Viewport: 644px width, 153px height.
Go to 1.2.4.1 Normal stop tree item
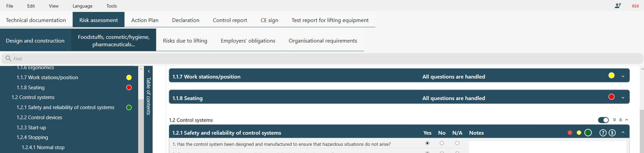point(43,147)
